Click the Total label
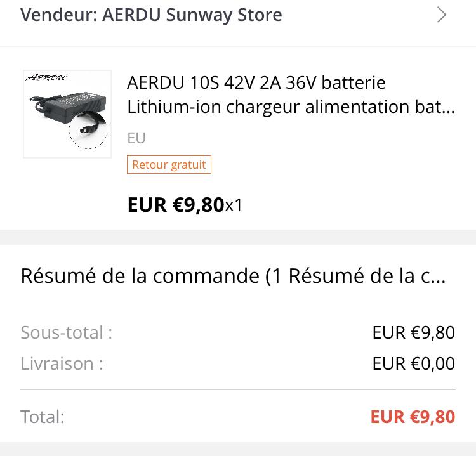476x456 pixels. [43, 417]
